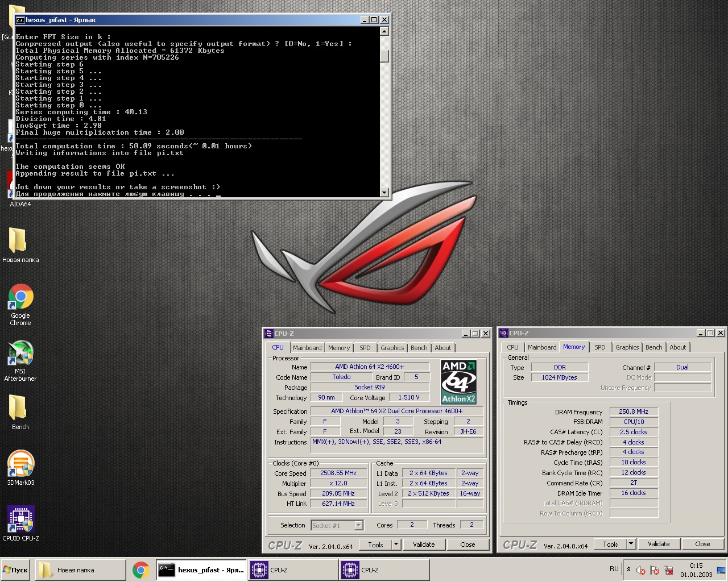Launch MSI Afterburner desktop shortcut
Screen dimensions: 728x582
click(20, 361)
